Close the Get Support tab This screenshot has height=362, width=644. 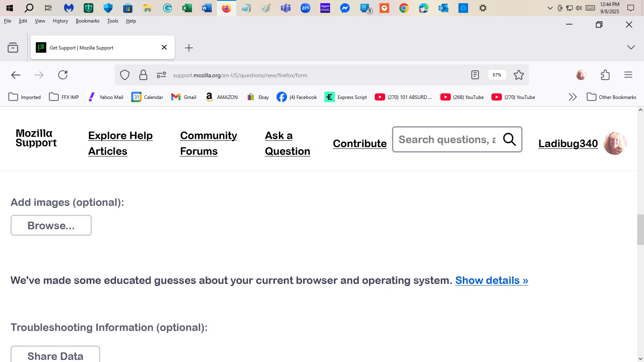pos(164,47)
